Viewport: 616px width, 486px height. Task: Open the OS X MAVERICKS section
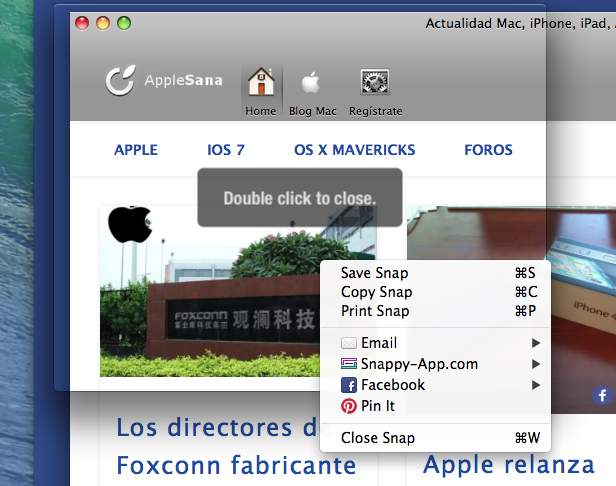354,150
